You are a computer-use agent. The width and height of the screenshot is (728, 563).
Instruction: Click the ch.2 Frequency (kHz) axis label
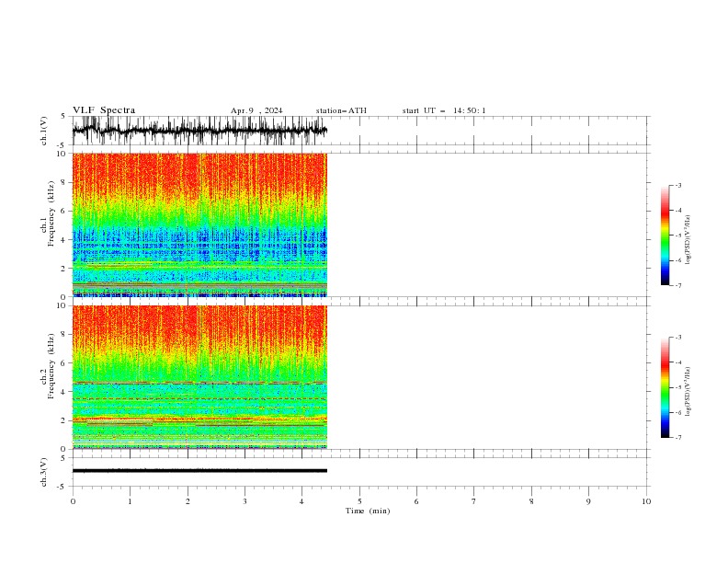[48, 366]
